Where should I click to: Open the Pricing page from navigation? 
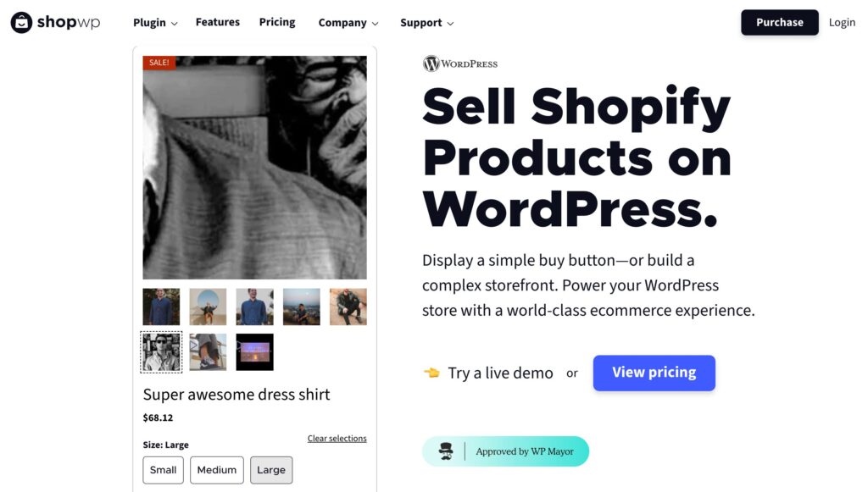pos(277,22)
